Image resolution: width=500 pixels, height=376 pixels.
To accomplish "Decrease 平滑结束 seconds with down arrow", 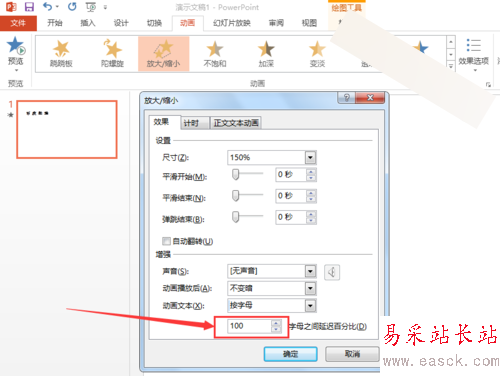I will pyautogui.click(x=311, y=199).
